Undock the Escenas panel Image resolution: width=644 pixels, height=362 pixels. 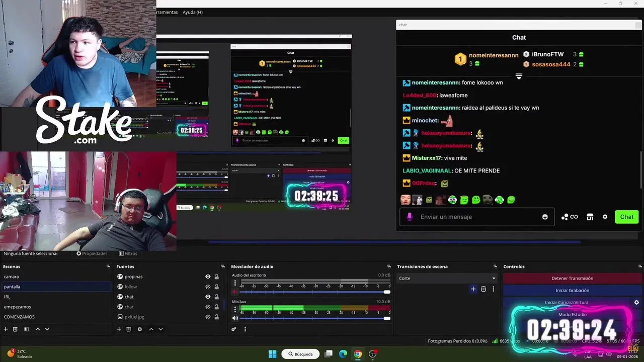[x=108, y=266]
